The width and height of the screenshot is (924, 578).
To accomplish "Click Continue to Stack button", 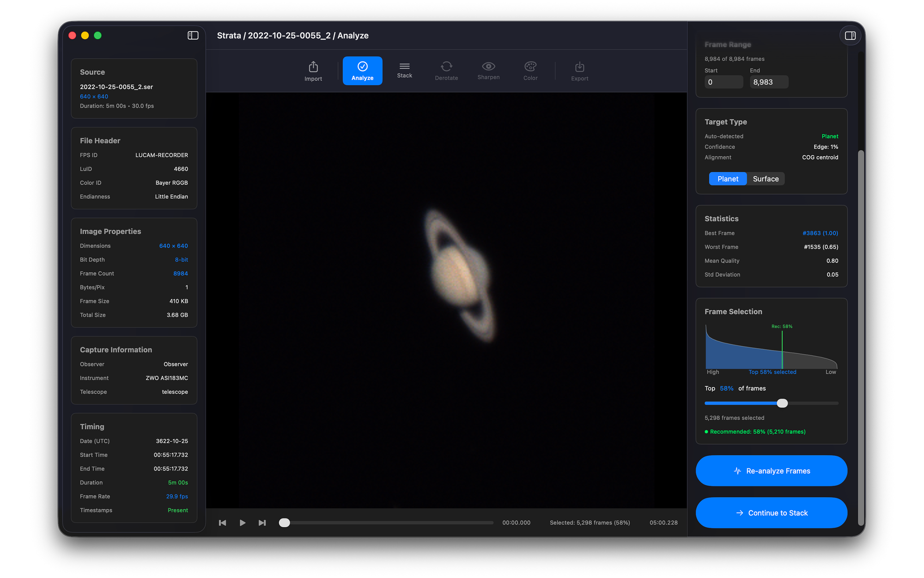I will click(x=771, y=513).
